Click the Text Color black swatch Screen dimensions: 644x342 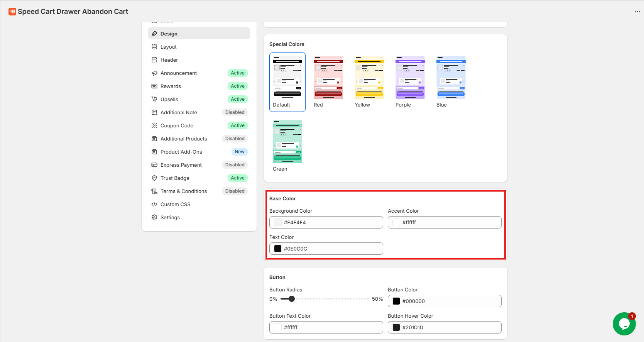coord(278,249)
